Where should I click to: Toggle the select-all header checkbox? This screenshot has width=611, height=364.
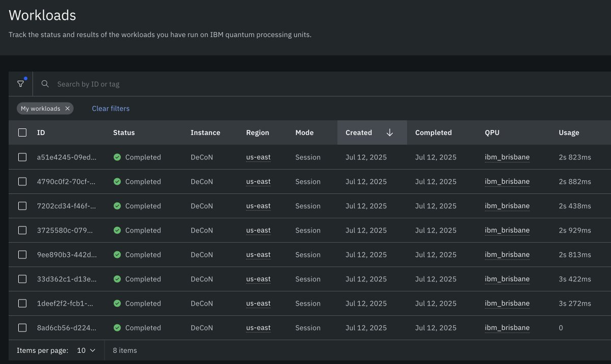22,132
